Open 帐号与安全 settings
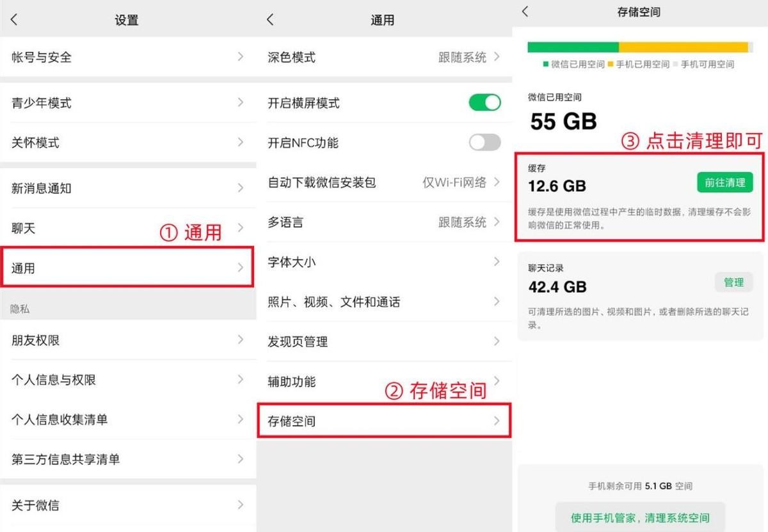The image size is (768, 532). [128, 57]
